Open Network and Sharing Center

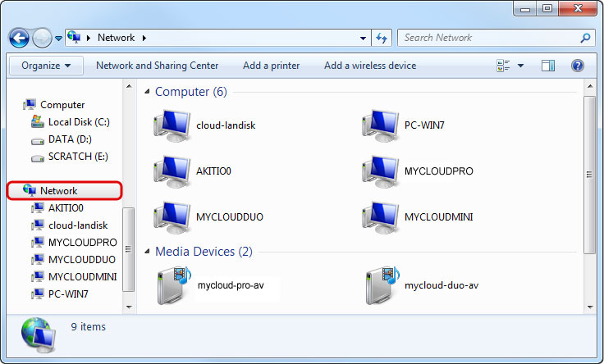pos(157,66)
